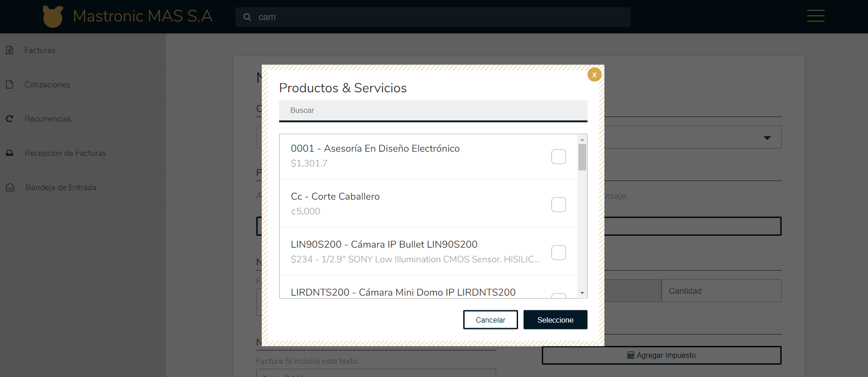Go to Recurrencias in the sidebar
This screenshot has height=377, width=868.
(x=48, y=119)
